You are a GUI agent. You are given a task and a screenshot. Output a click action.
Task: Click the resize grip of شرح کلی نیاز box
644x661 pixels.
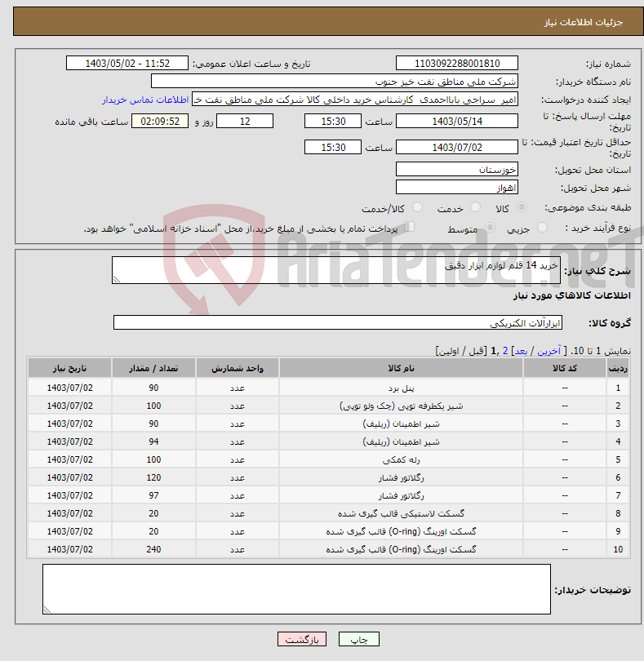pyautogui.click(x=117, y=279)
